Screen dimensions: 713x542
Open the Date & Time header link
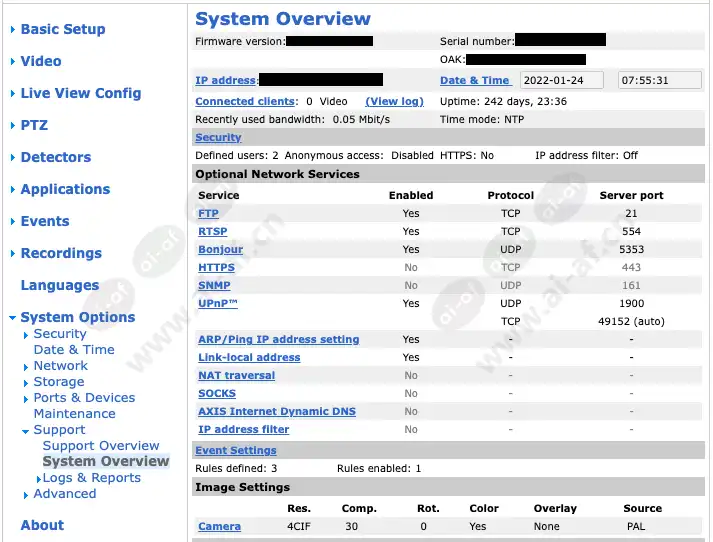click(475, 80)
